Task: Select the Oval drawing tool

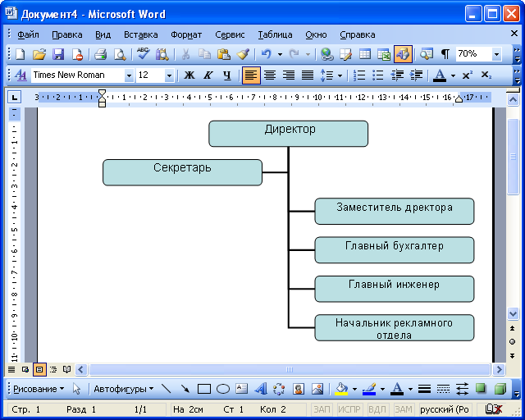Action: 222,389
